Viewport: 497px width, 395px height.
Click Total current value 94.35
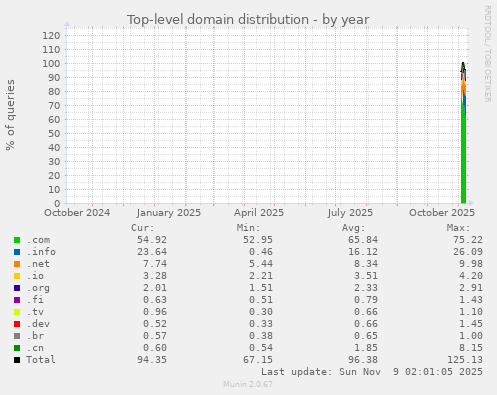[152, 360]
